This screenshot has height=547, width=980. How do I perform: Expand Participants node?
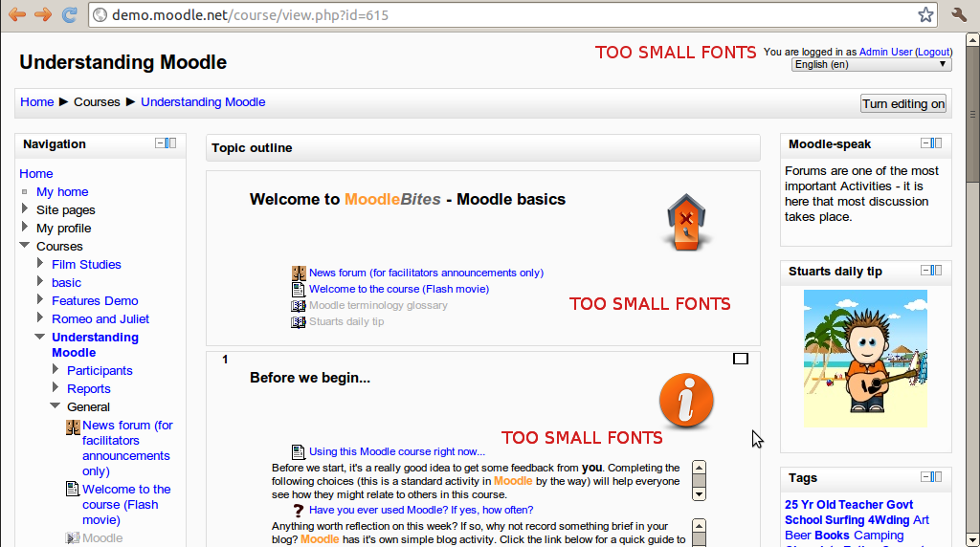56,369
